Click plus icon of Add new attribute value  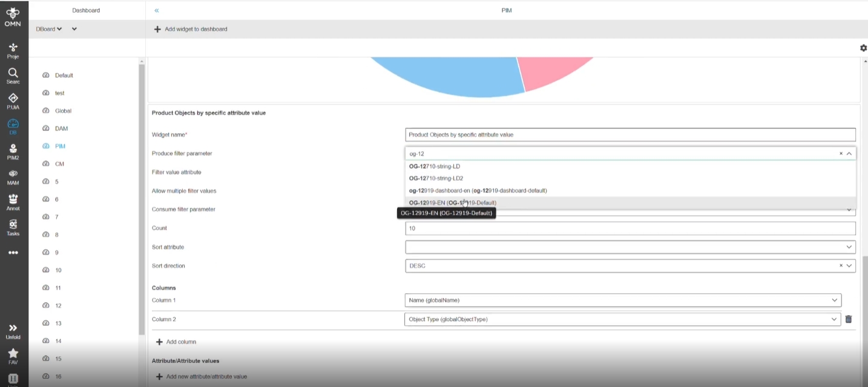pos(160,376)
